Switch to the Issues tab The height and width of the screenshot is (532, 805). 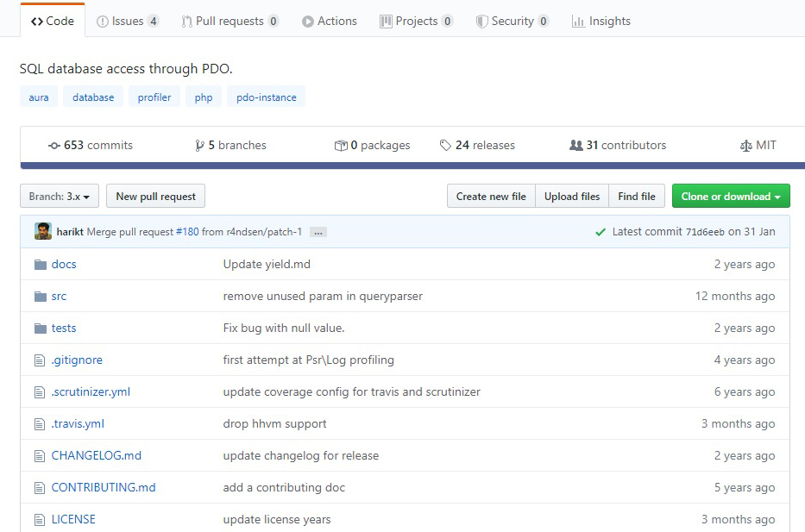(x=128, y=21)
